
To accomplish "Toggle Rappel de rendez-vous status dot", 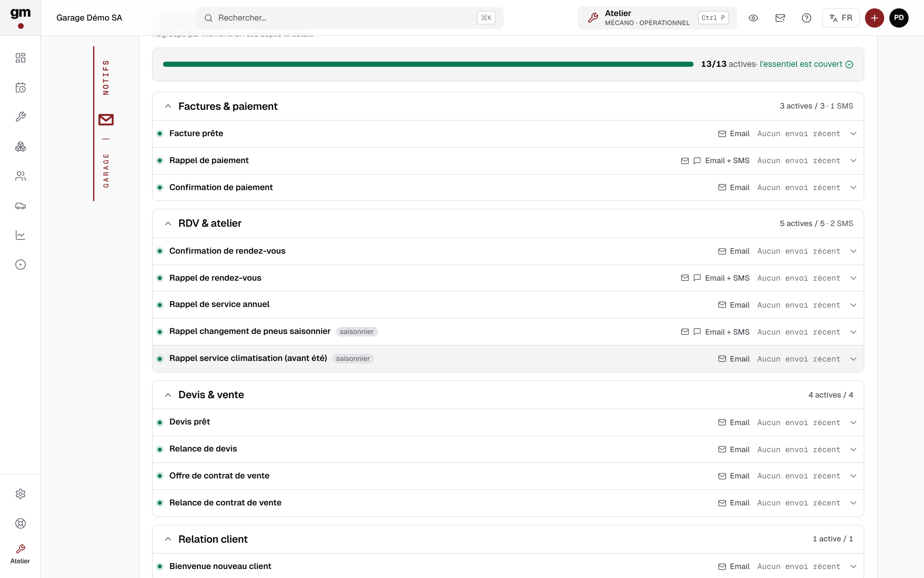I will coord(160,278).
